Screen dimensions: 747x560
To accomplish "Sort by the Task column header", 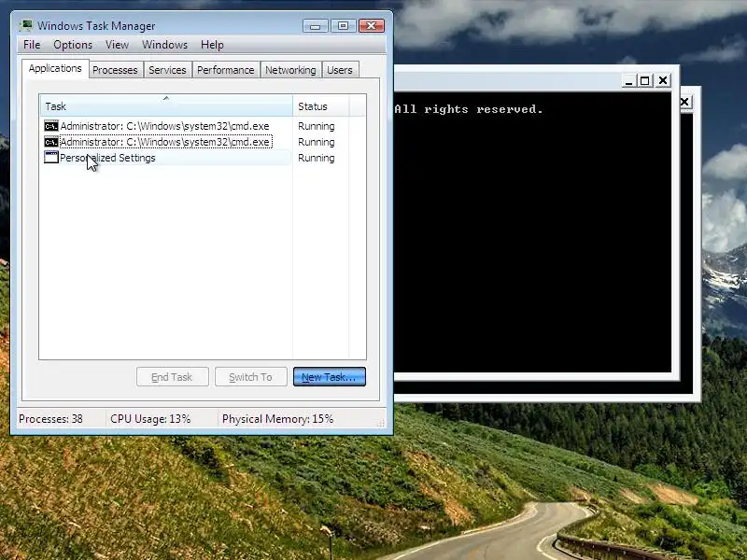I will 166,105.
